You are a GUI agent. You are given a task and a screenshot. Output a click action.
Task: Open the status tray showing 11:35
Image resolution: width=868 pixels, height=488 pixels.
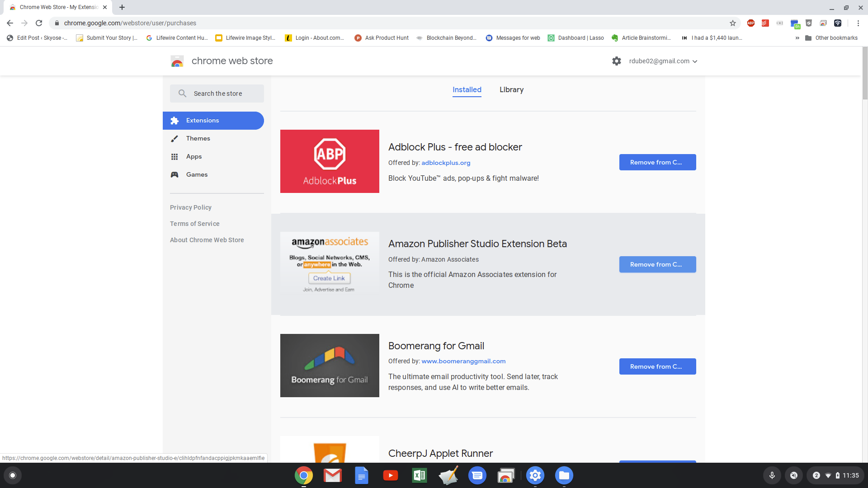(x=835, y=475)
